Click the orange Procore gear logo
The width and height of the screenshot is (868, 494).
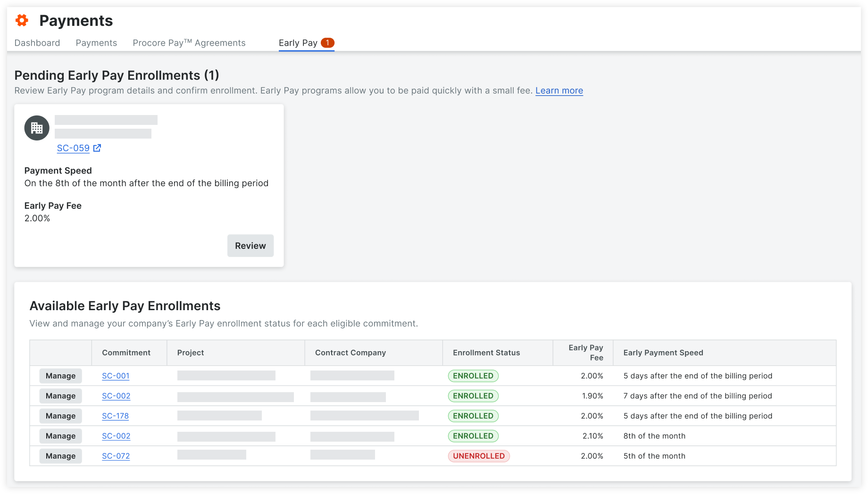pos(22,20)
